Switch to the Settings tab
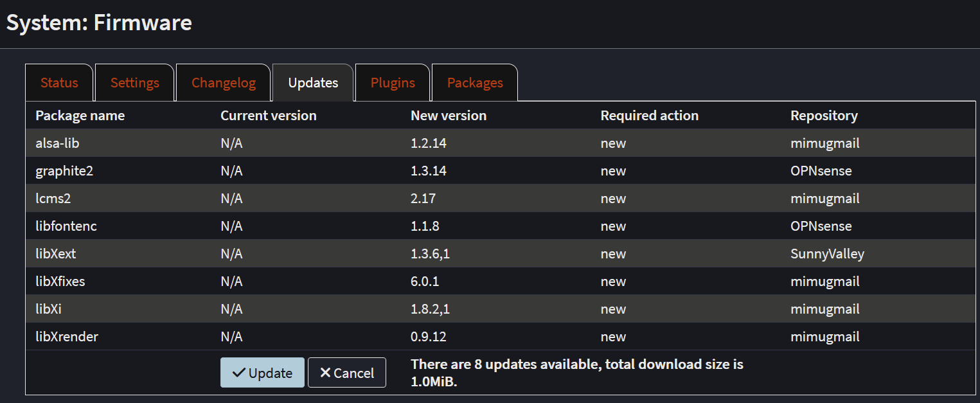The height and width of the screenshot is (403, 980). [135, 83]
